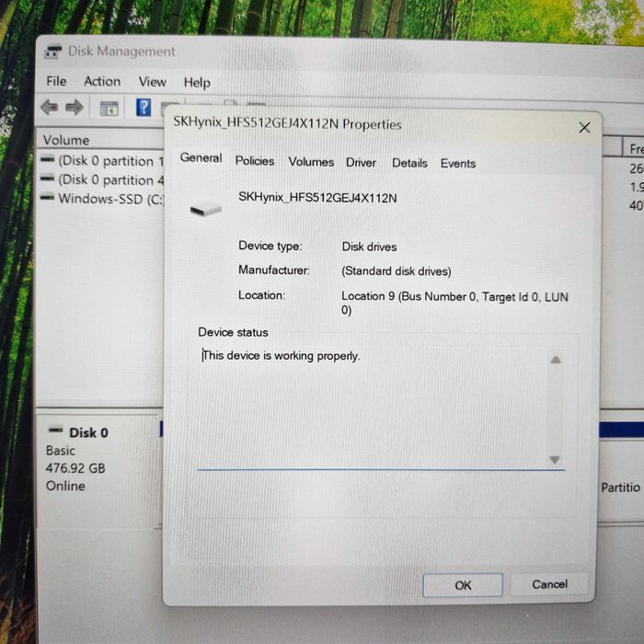Close the SKHynix Properties dialog
This screenshot has width=644, height=644.
[x=584, y=127]
